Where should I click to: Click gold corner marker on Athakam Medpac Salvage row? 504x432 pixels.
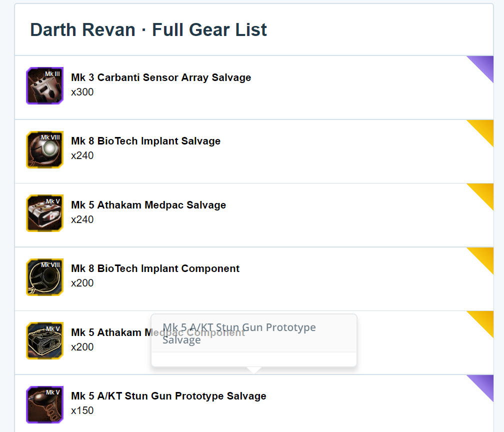click(484, 191)
